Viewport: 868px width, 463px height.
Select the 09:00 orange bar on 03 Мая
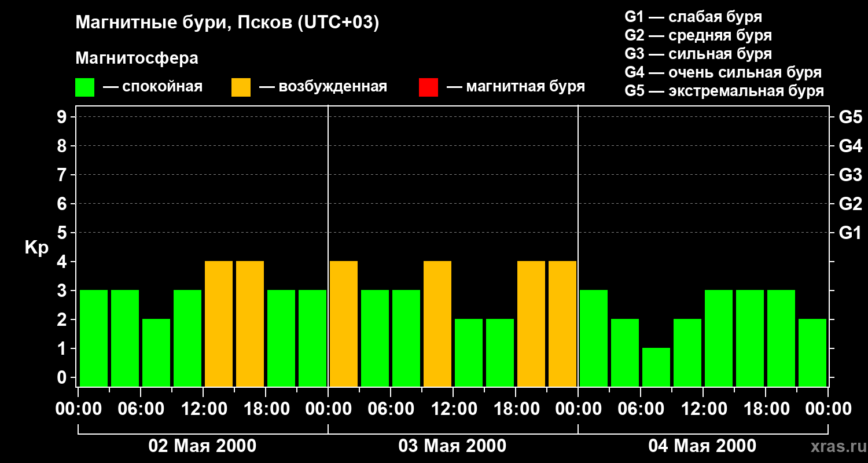[x=437, y=324]
